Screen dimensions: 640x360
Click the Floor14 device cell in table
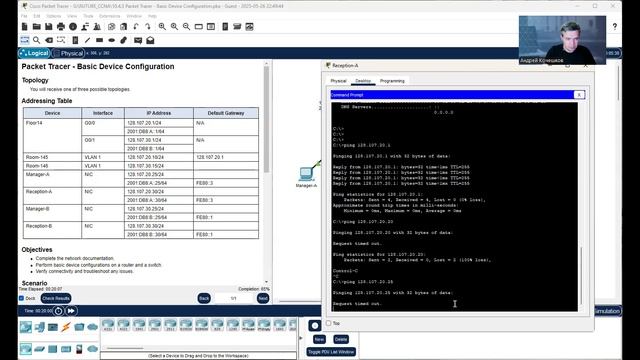point(52,136)
